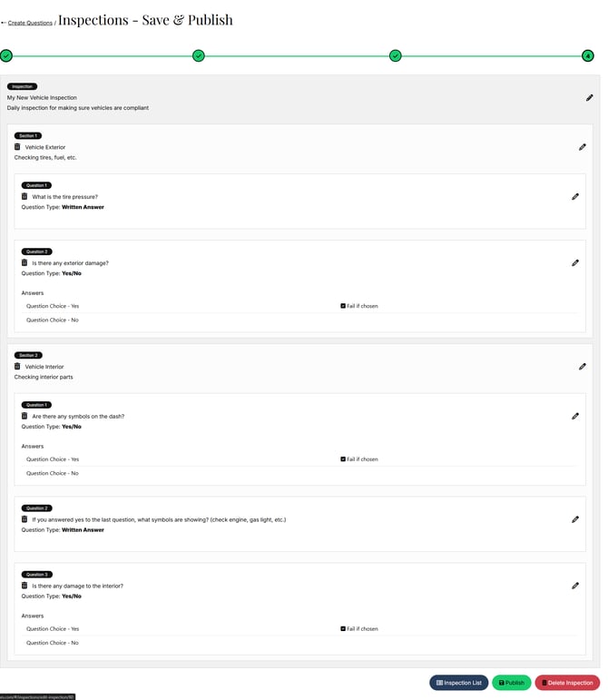Edit the interior damage question
Image resolution: width=608 pixels, height=700 pixels.
(x=575, y=586)
